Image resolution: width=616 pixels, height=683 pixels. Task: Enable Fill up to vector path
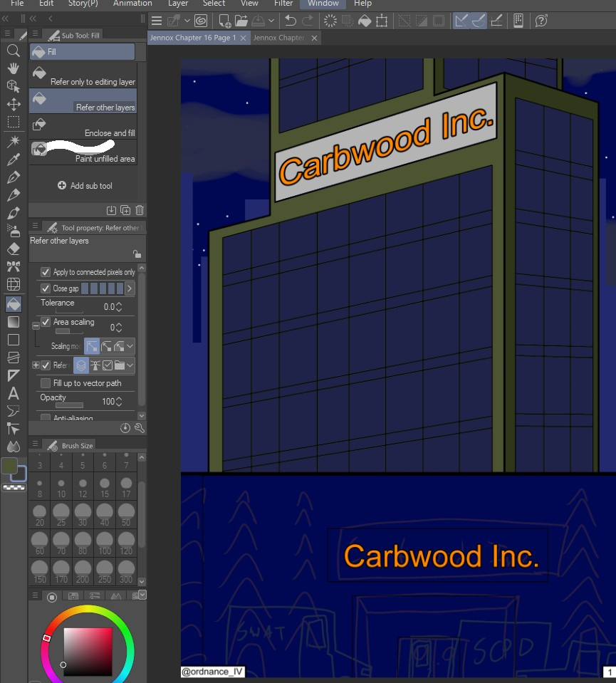(46, 383)
